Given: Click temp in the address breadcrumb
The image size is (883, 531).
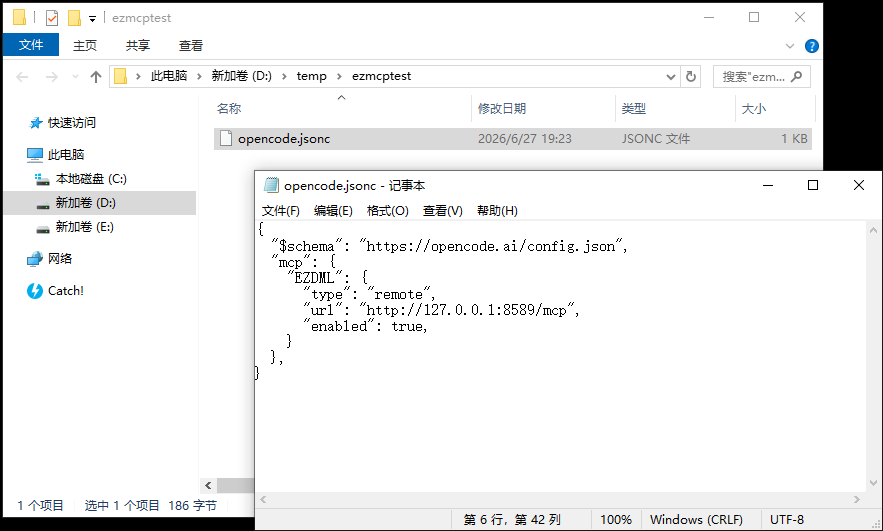Looking at the screenshot, I should point(311,76).
